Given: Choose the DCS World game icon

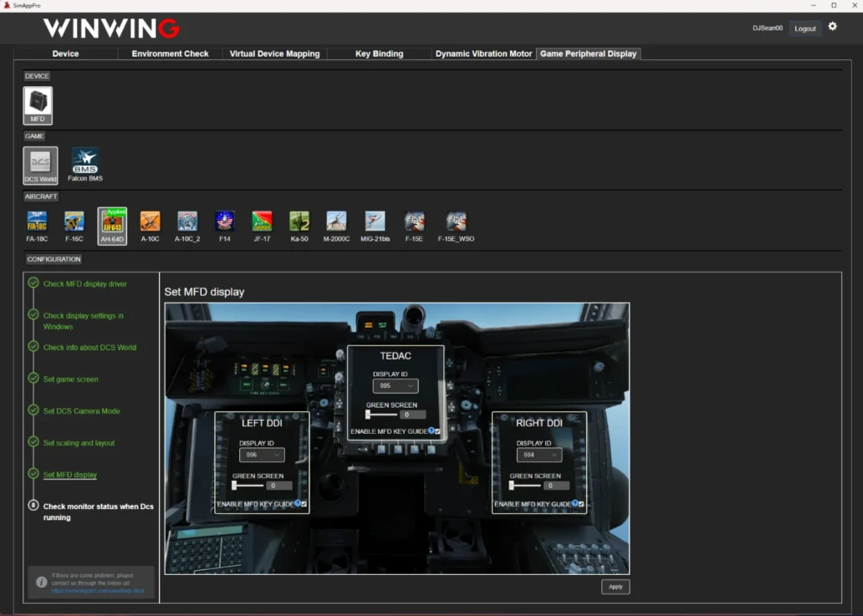Looking at the screenshot, I should [x=40, y=165].
